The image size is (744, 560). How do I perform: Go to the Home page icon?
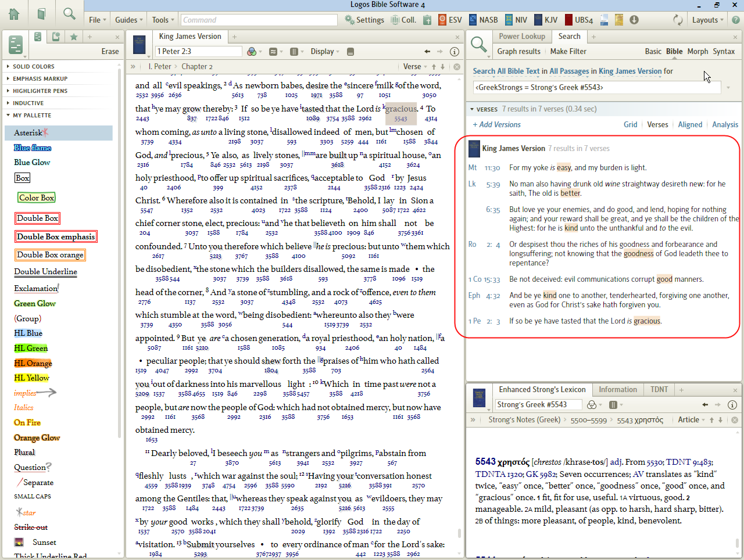(14, 14)
